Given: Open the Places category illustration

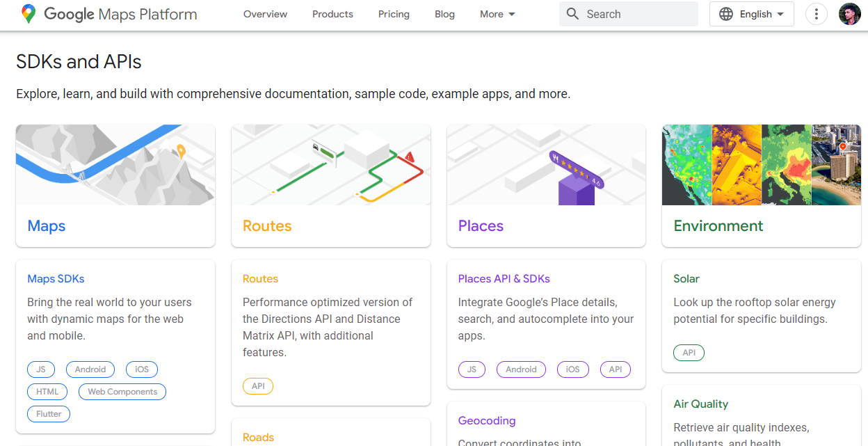Looking at the screenshot, I should 546,165.
